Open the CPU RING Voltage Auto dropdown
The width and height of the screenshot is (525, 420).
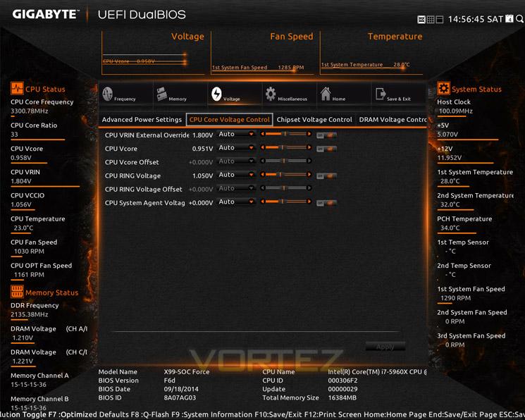pos(236,175)
